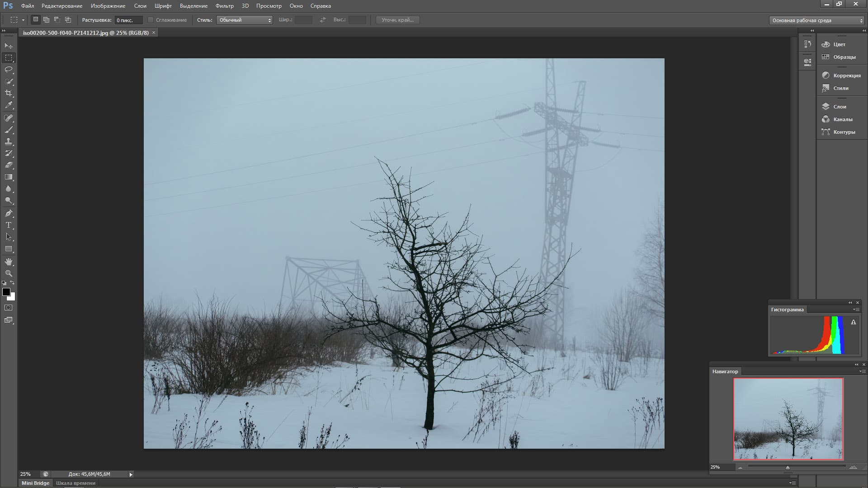Open the Фильтр menu
The image size is (868, 488).
pyautogui.click(x=224, y=6)
